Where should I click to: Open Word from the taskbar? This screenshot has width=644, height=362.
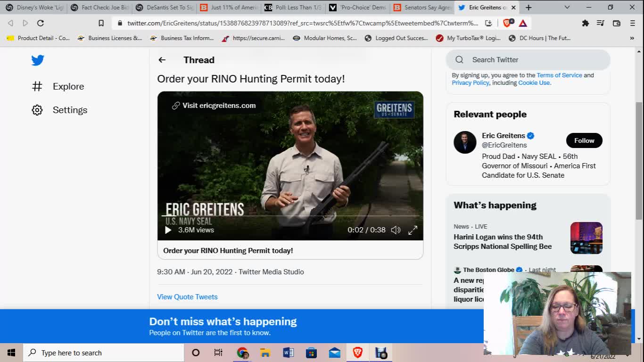(x=288, y=353)
